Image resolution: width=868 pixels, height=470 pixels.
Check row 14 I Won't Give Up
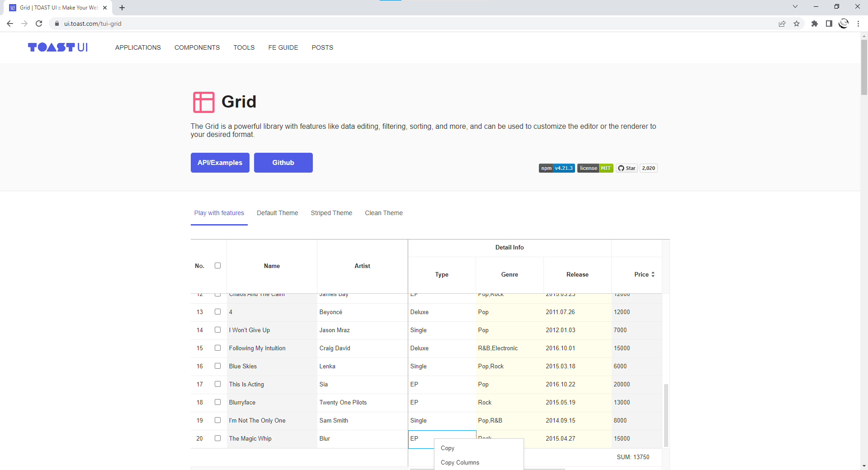[218, 330]
